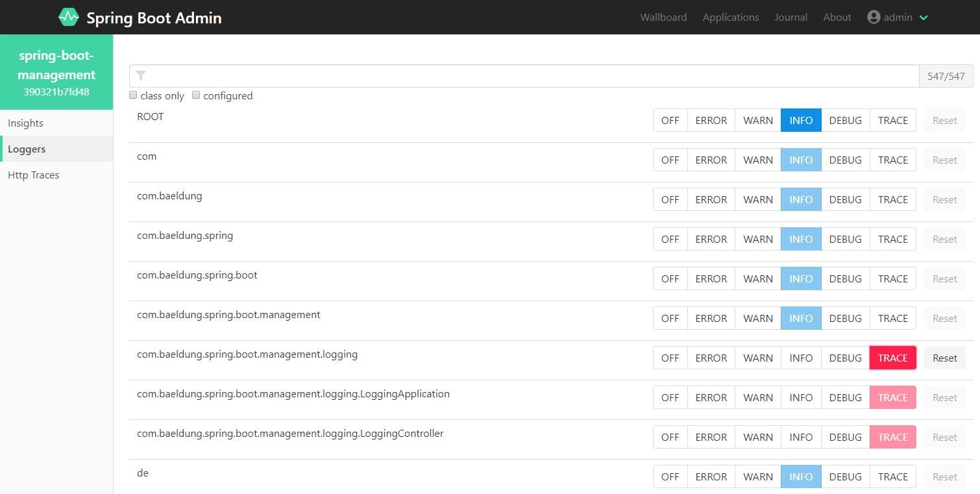The height and width of the screenshot is (494, 980).
Task: Set the ROOT logger to DEBUG
Action: click(845, 120)
